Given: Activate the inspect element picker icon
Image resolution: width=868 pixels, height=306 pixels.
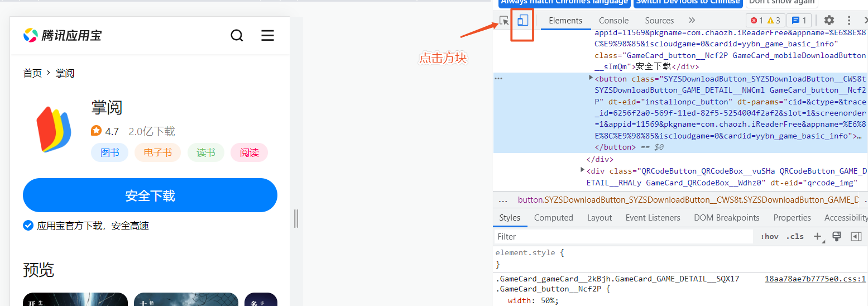Looking at the screenshot, I should pos(504,21).
